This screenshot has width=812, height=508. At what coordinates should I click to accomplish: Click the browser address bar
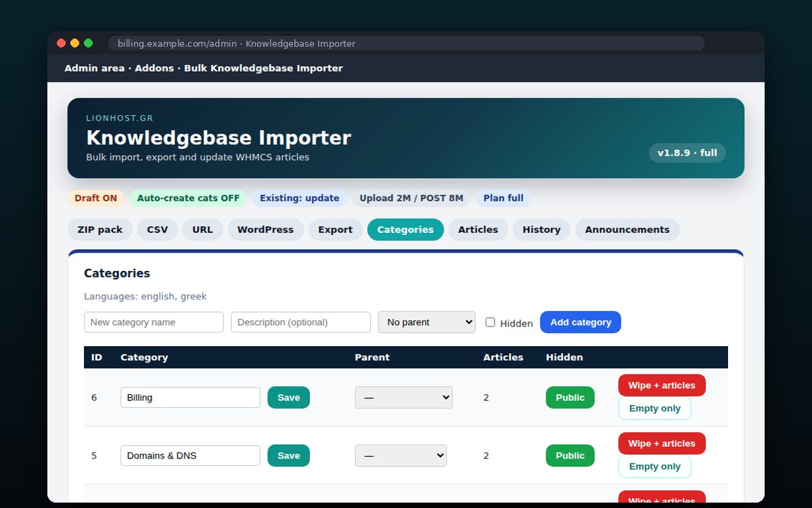tap(406, 43)
